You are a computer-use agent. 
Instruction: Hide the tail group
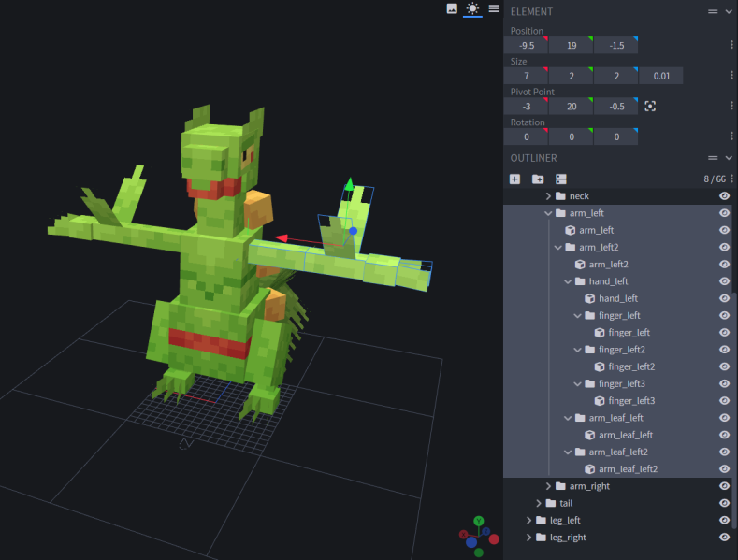[724, 503]
